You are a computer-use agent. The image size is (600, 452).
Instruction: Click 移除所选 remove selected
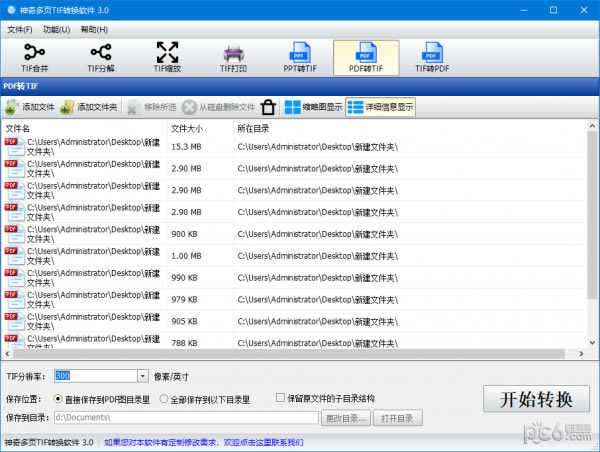(152, 107)
